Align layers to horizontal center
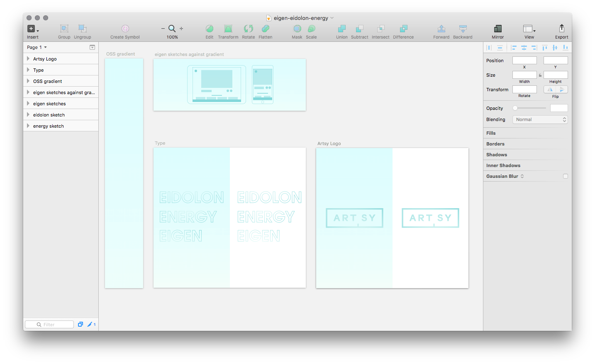595x364 pixels. pos(524,48)
